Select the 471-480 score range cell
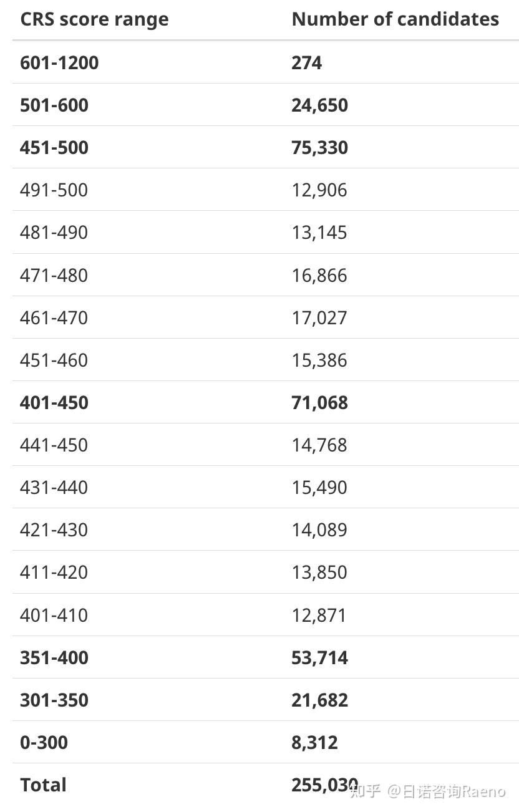519x812 pixels. pos(54,275)
